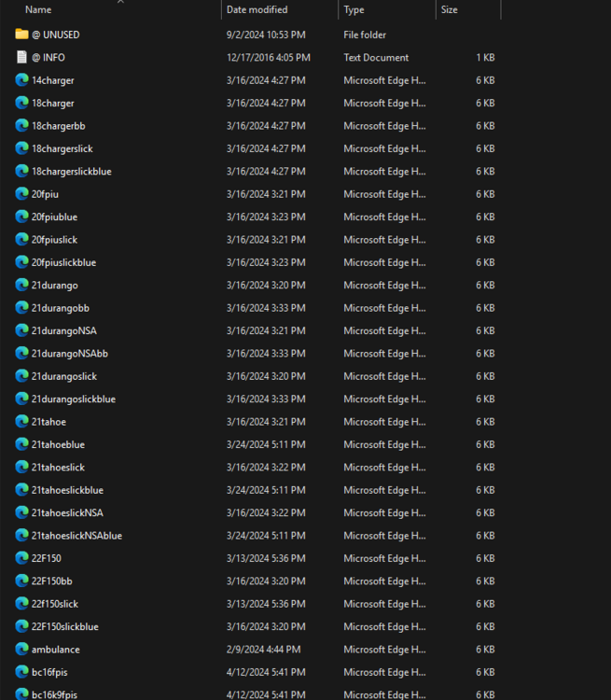Click the 21tahoeslick file icon
This screenshot has width=611, height=700.
pyautogui.click(x=21, y=467)
